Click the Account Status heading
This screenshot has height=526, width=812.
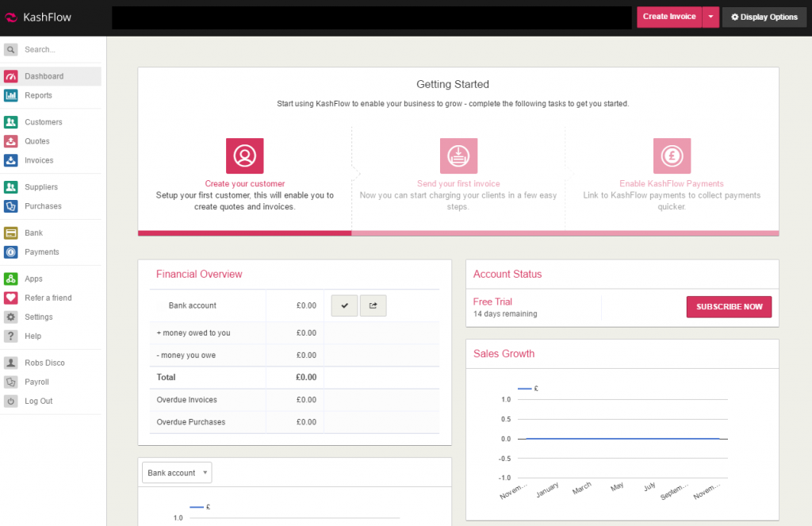[507, 275]
